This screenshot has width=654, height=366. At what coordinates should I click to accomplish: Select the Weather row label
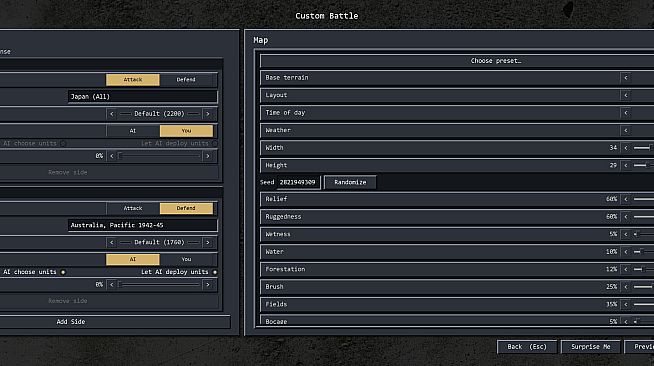(x=278, y=130)
